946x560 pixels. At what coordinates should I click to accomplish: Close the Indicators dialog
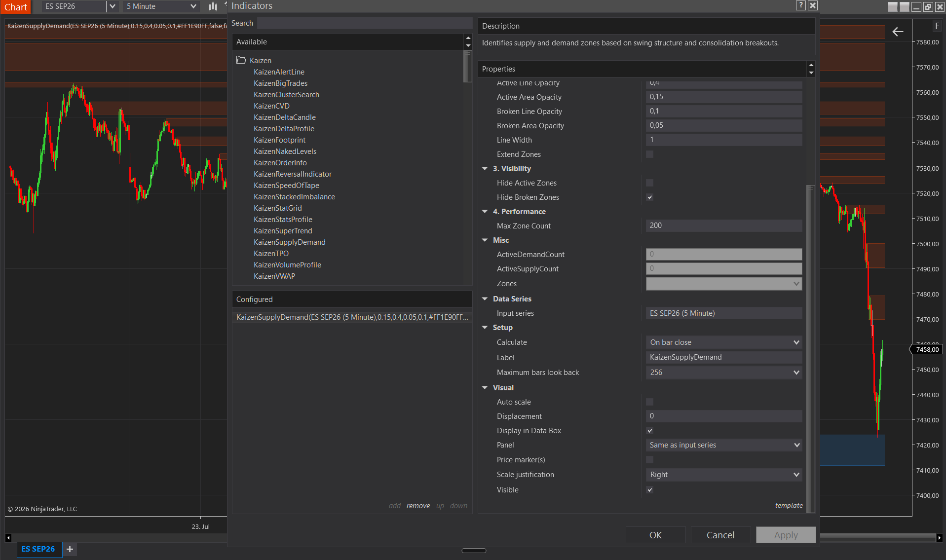click(x=813, y=5)
